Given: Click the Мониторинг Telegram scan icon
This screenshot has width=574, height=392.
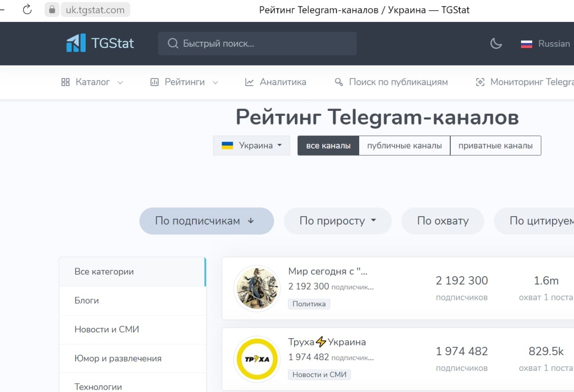Looking at the screenshot, I should 480,82.
